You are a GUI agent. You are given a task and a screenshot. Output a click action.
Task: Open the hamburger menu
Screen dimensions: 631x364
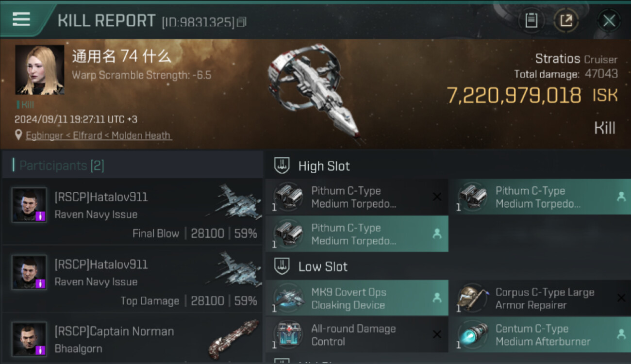[21, 19]
